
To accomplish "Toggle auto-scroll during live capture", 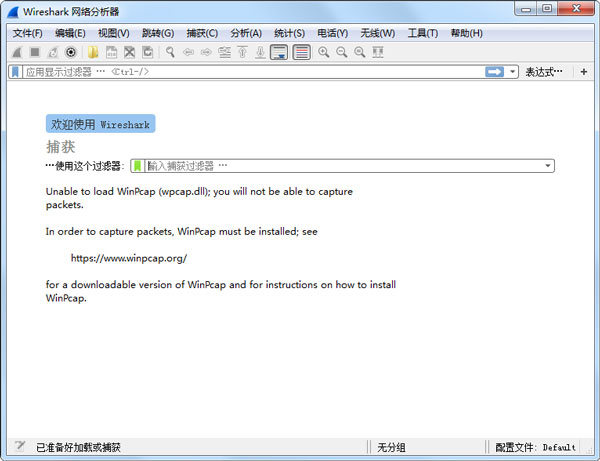I will [x=279, y=52].
